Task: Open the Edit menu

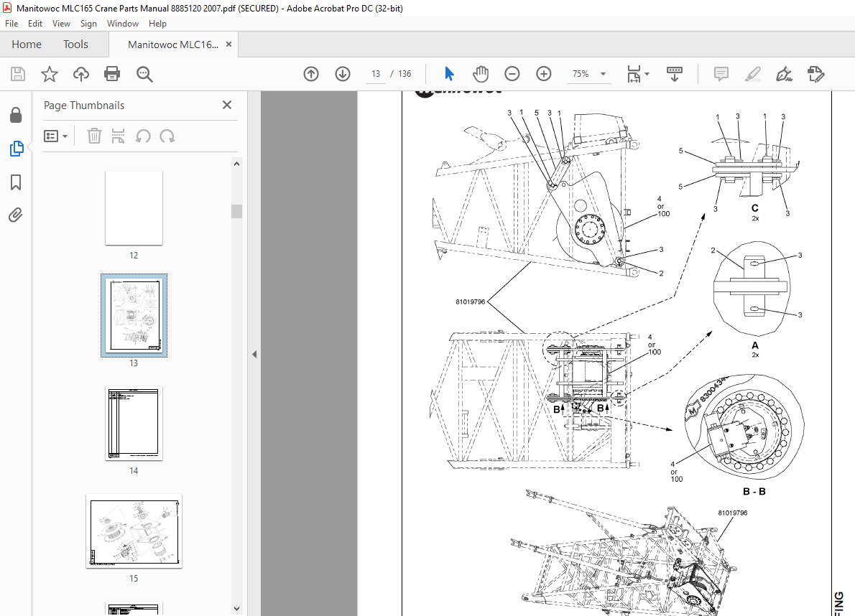Action: coord(35,24)
